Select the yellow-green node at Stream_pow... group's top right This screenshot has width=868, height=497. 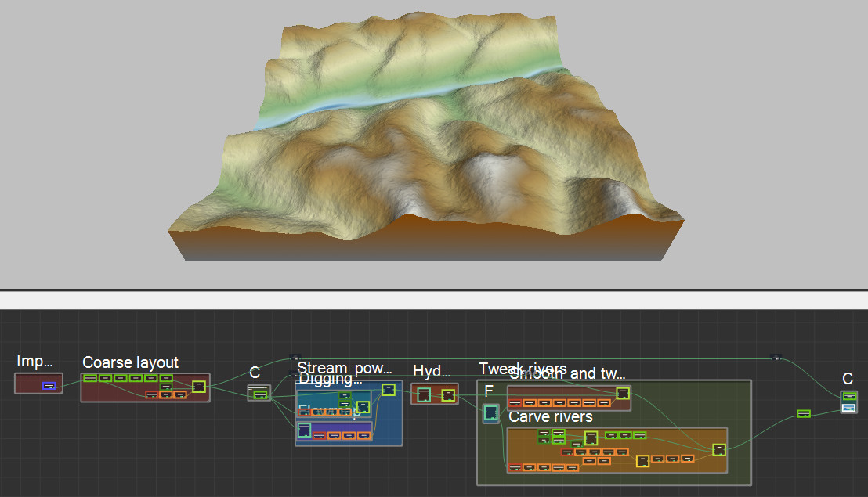pyautogui.click(x=389, y=390)
